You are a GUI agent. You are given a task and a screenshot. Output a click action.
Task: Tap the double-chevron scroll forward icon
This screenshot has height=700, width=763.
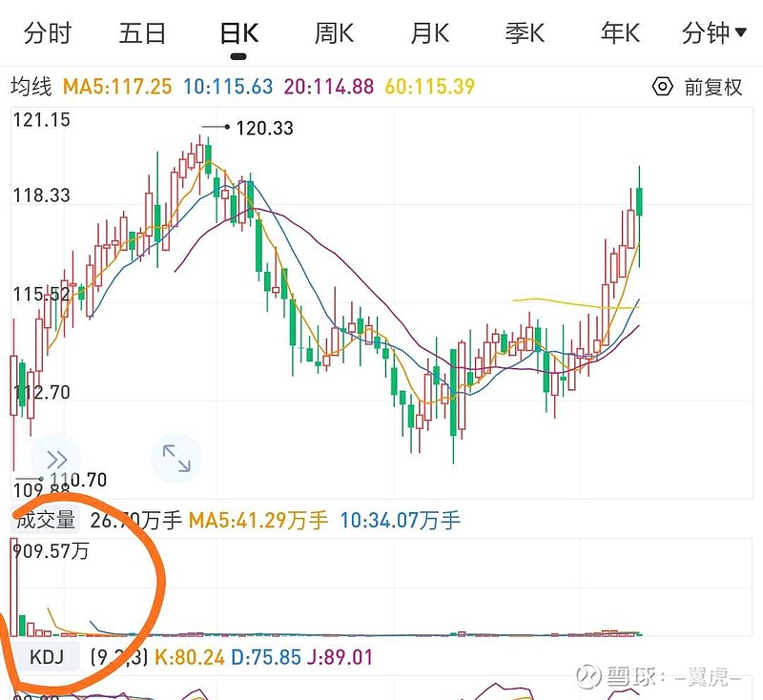56,459
